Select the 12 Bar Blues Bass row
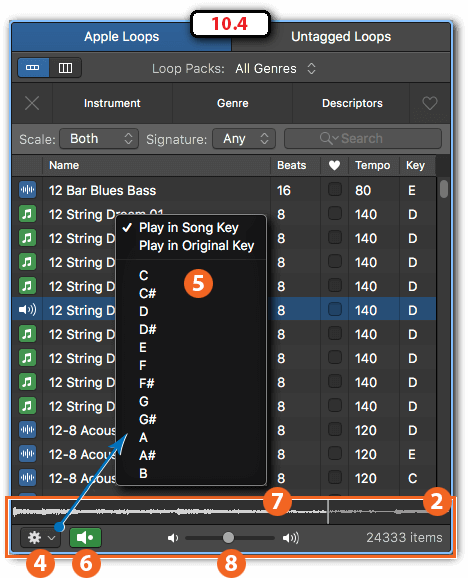Screen dimensions: 468x578 (x=224, y=190)
